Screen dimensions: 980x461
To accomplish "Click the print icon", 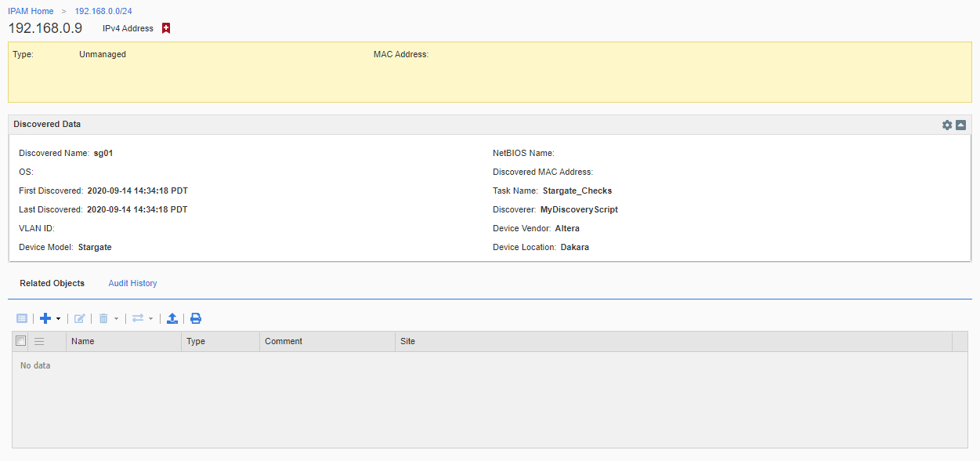I will click(196, 318).
